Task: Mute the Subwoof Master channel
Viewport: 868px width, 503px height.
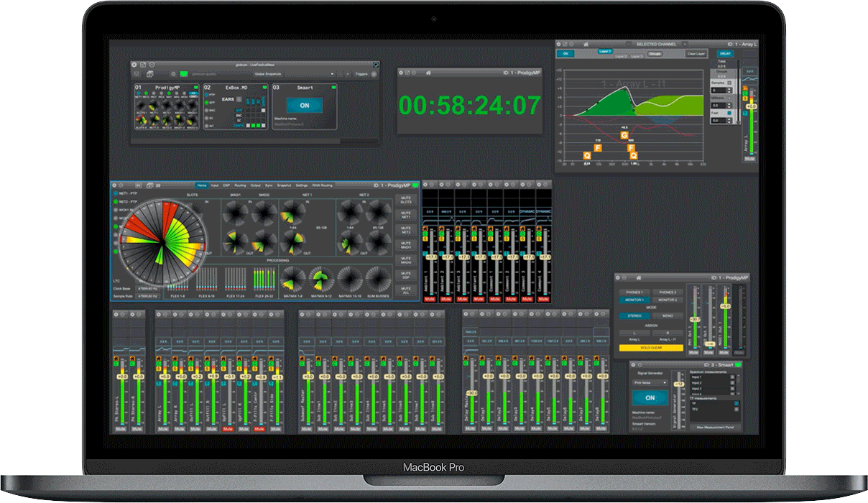Action: (307, 428)
